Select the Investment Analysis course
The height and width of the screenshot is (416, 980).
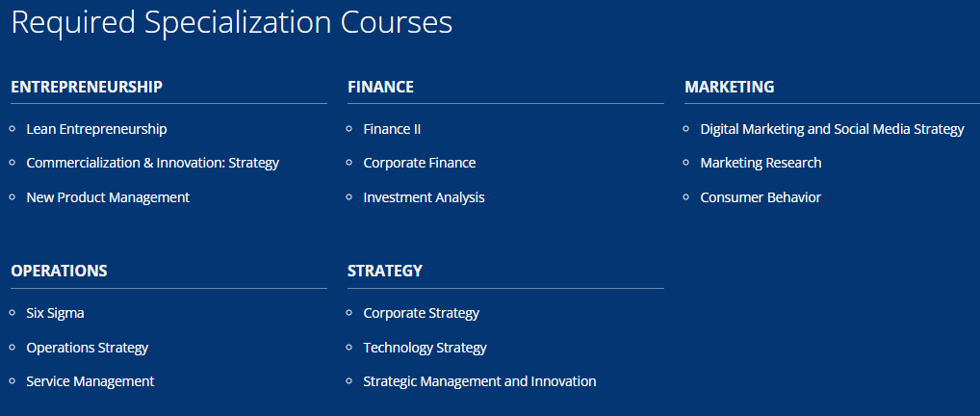pos(424,197)
